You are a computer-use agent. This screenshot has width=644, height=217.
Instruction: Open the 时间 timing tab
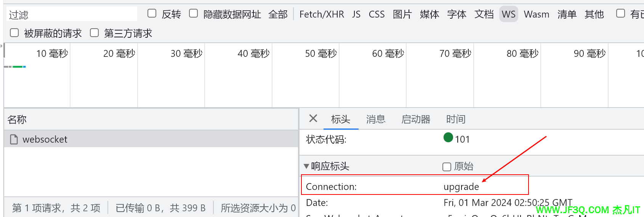(x=456, y=119)
